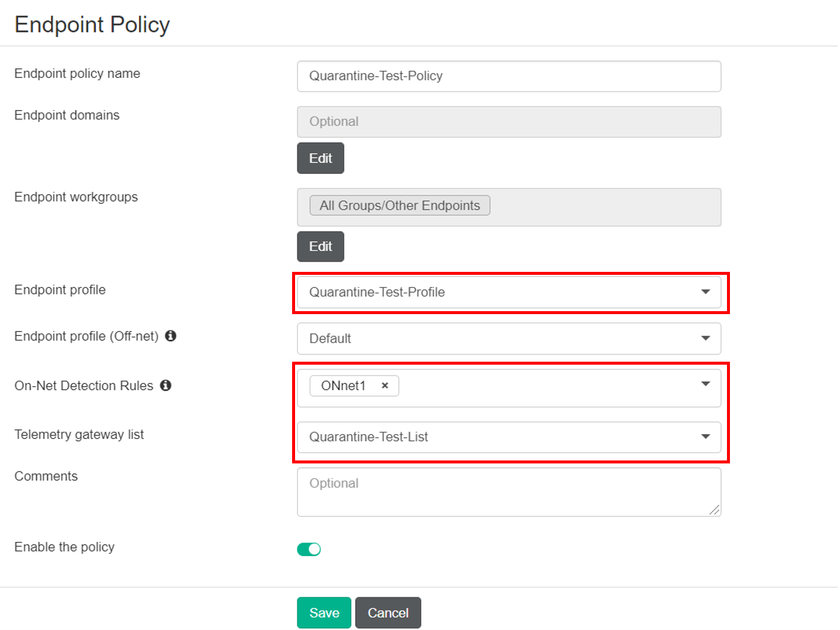Click the Endpoint Policy heading

(x=92, y=24)
